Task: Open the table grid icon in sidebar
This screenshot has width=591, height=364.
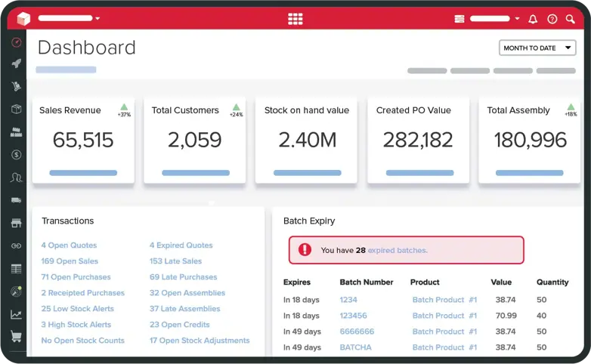Action: (16, 269)
